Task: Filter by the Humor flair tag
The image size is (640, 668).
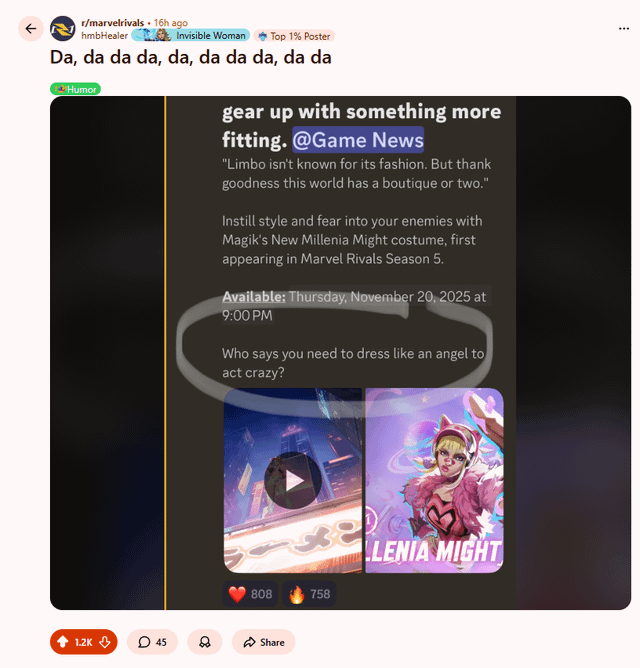Action: pos(75,89)
